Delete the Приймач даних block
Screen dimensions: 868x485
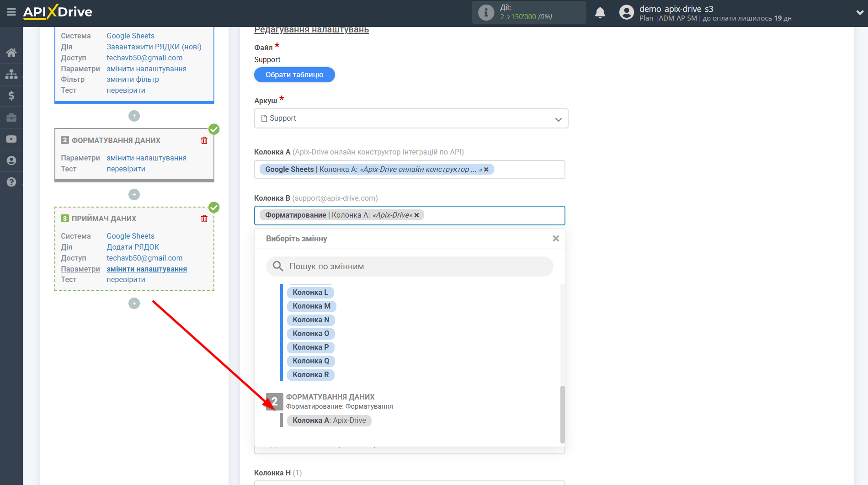click(204, 219)
